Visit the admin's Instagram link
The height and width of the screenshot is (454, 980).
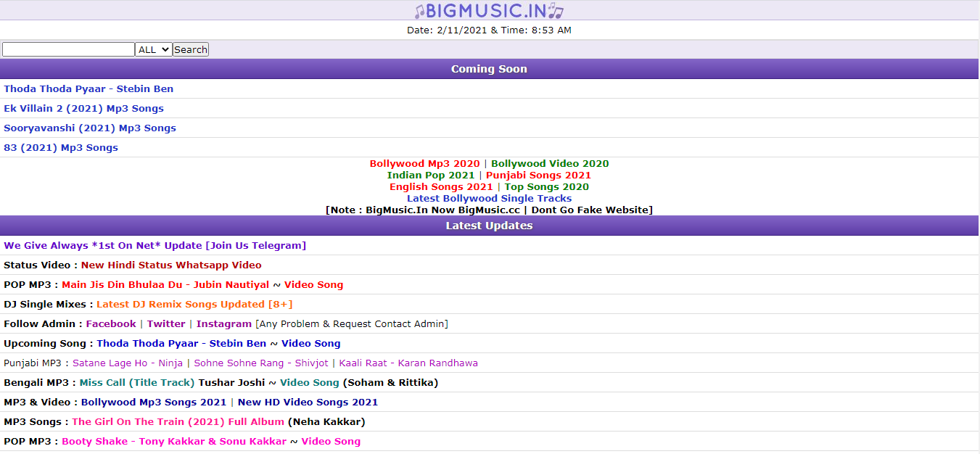(x=224, y=324)
